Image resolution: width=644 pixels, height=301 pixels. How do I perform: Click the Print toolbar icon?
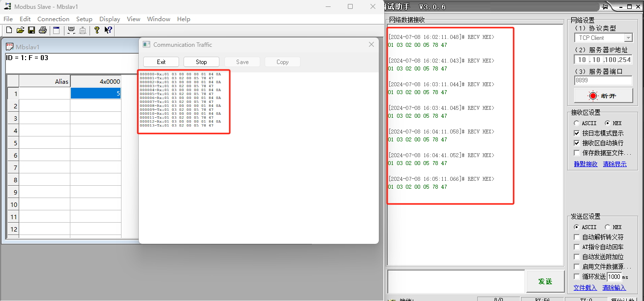(43, 30)
